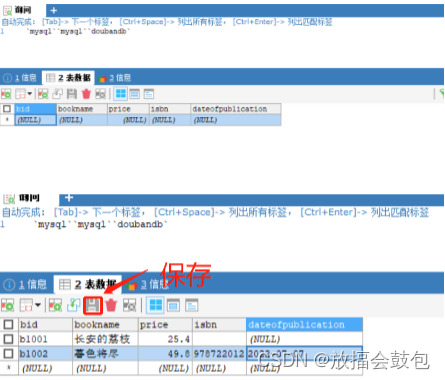Select text view icon above the empty table

pos(149,94)
